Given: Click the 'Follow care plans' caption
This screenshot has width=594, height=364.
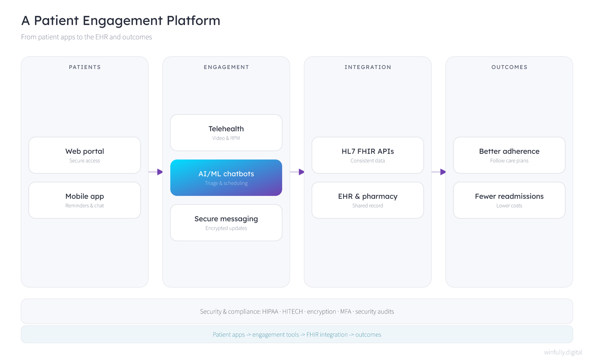Looking at the screenshot, I should pyautogui.click(x=509, y=161).
